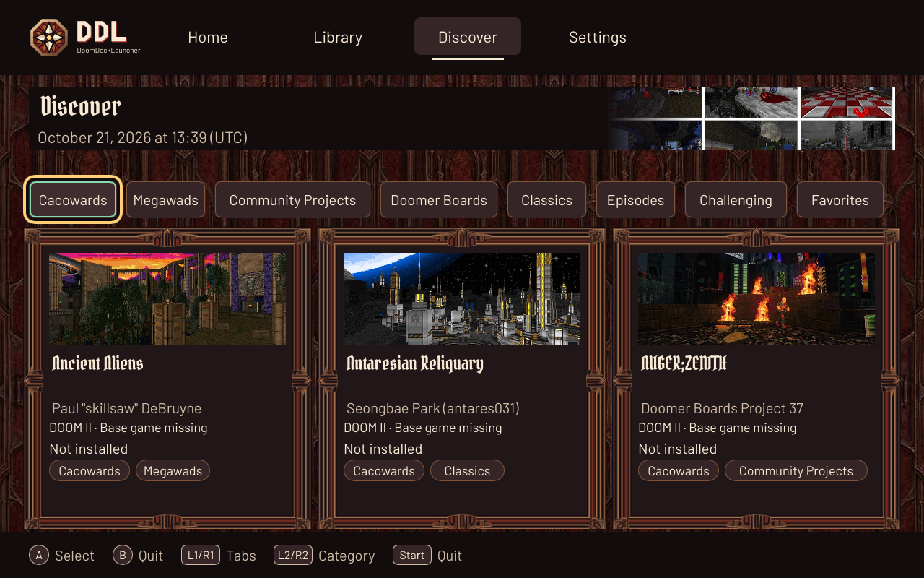Open the Settings tab
The height and width of the screenshot is (578, 924).
coord(598,37)
